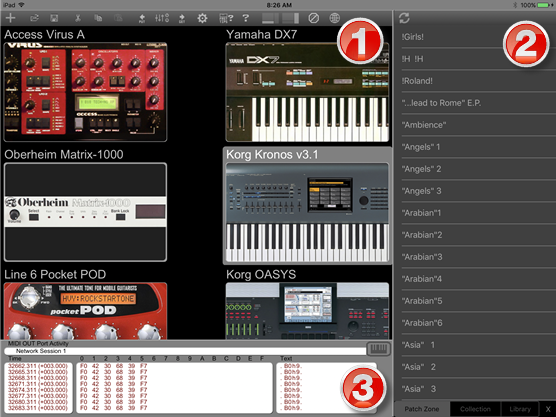Click the MIDI OUT Port Activity label
Image resolution: width=556 pixels, height=417 pixels.
point(38,343)
